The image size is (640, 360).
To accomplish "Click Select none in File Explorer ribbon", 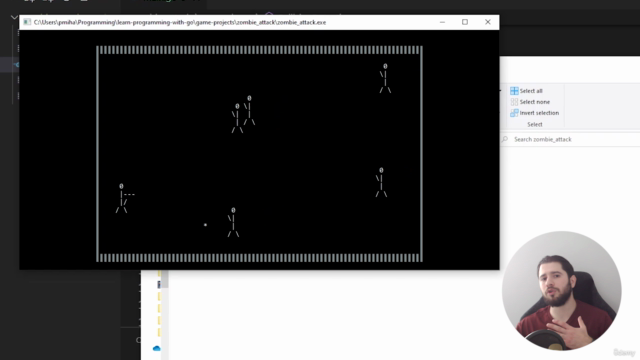I will pos(530,102).
